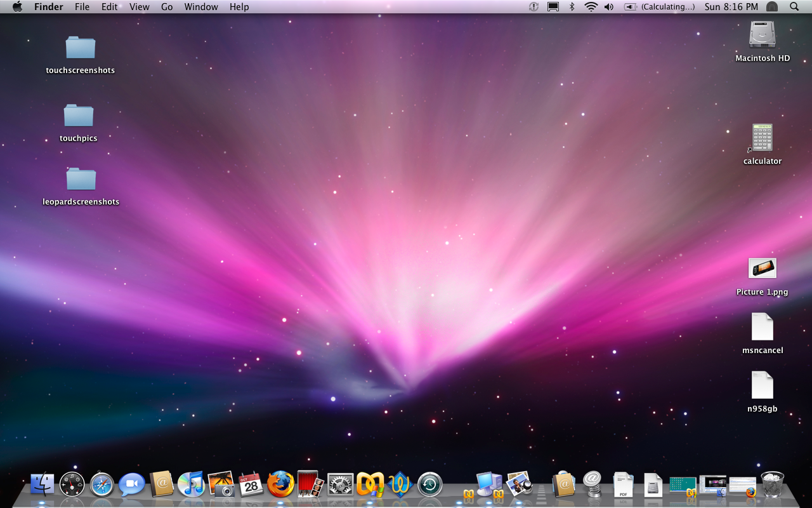The image size is (812, 508).
Task: Open the Wi-Fi status menu
Action: point(591,7)
